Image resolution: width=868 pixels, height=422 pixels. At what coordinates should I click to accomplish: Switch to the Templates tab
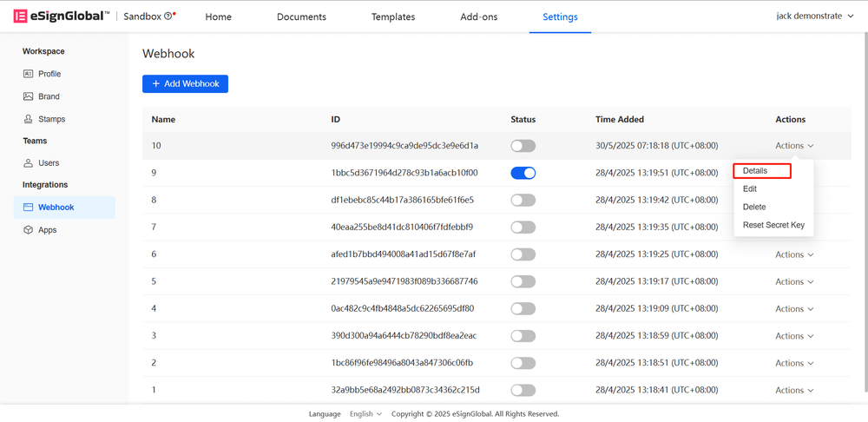tap(393, 16)
